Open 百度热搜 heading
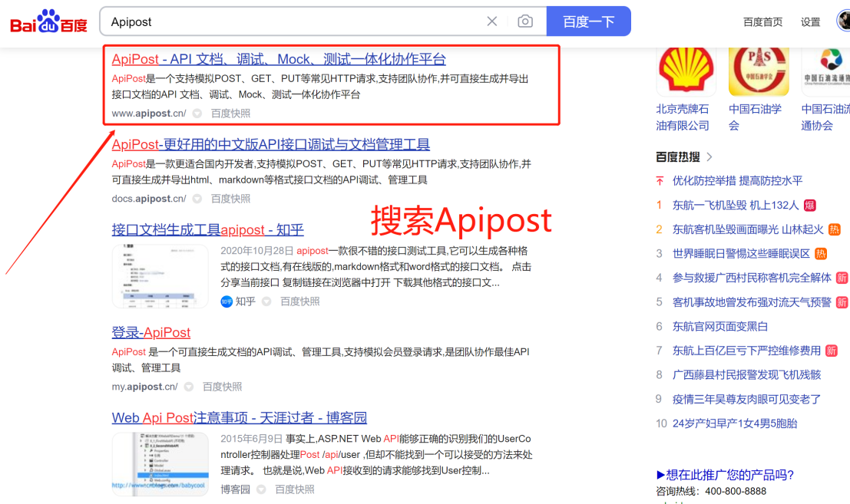Screen dimensions: 850x504 (x=677, y=157)
